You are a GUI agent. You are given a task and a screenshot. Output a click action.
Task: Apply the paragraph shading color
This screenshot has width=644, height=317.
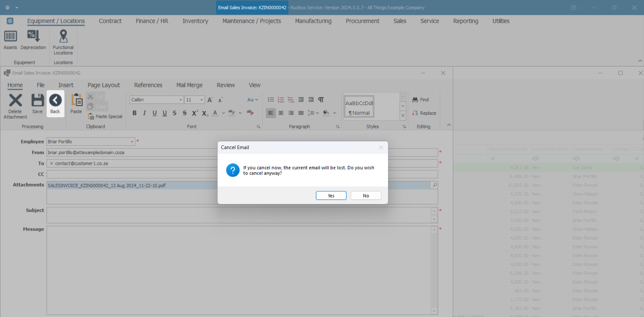[x=326, y=113]
